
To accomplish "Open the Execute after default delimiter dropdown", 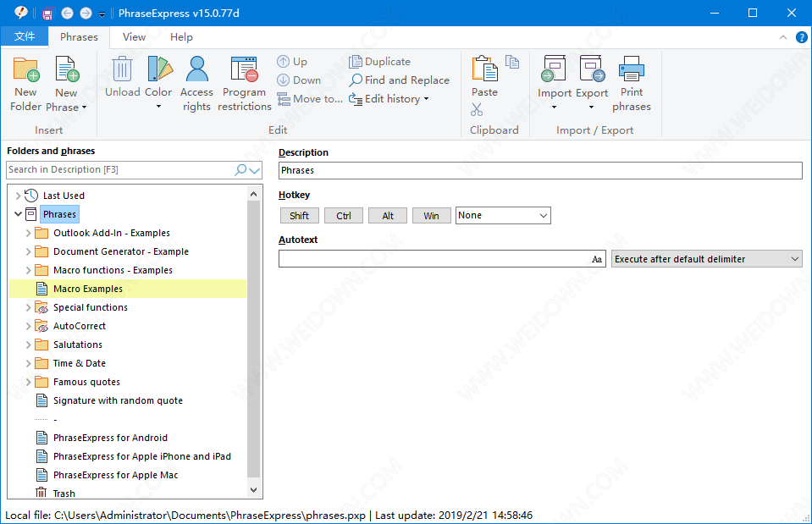I will pos(706,259).
